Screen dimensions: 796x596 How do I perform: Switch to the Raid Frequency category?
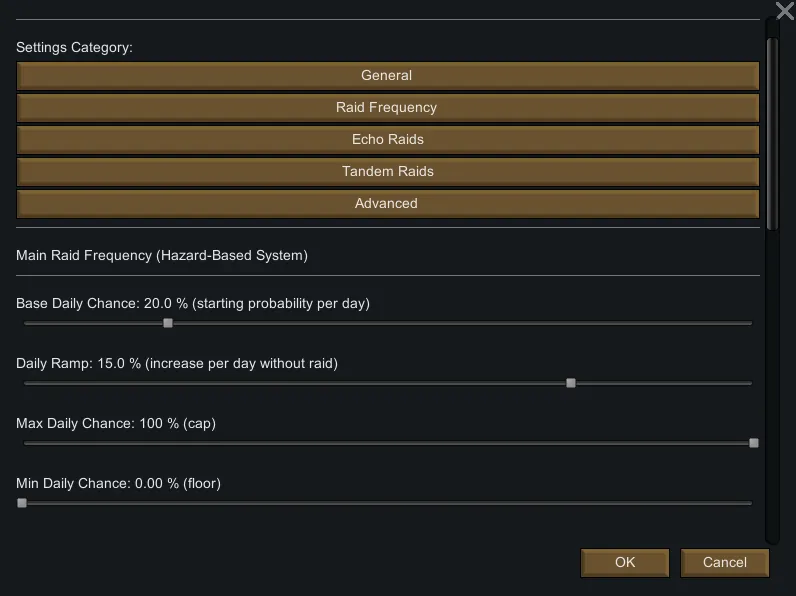click(x=387, y=108)
